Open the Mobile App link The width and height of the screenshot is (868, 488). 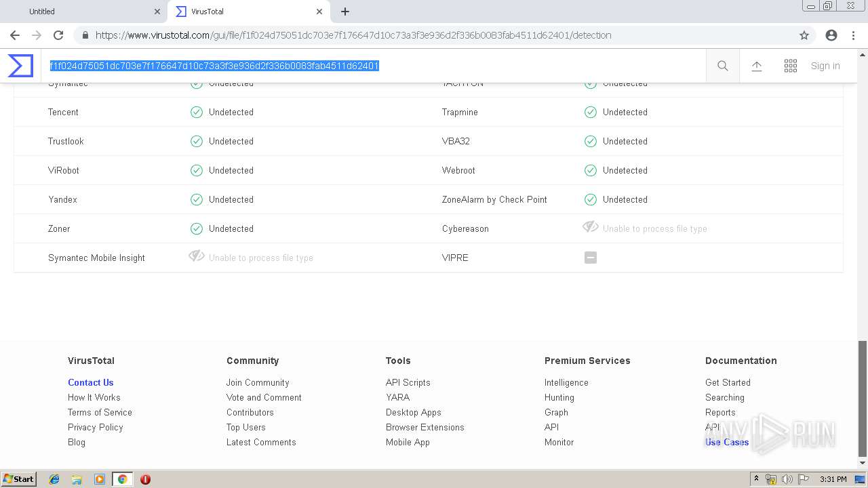(408, 442)
